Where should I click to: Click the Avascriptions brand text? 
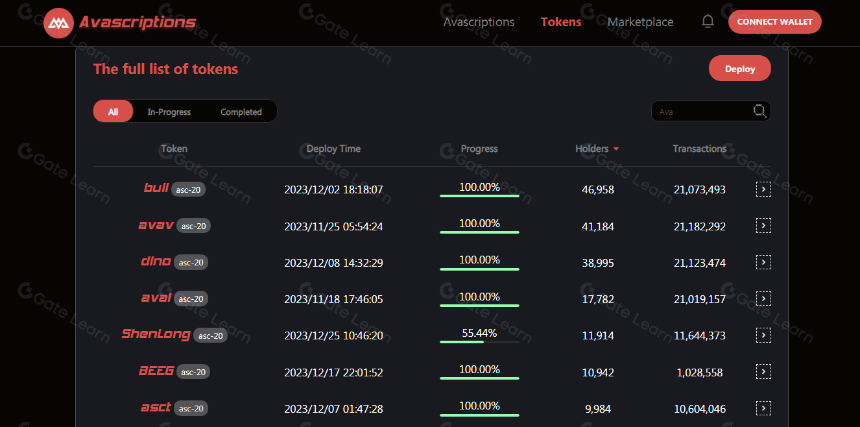[137, 22]
